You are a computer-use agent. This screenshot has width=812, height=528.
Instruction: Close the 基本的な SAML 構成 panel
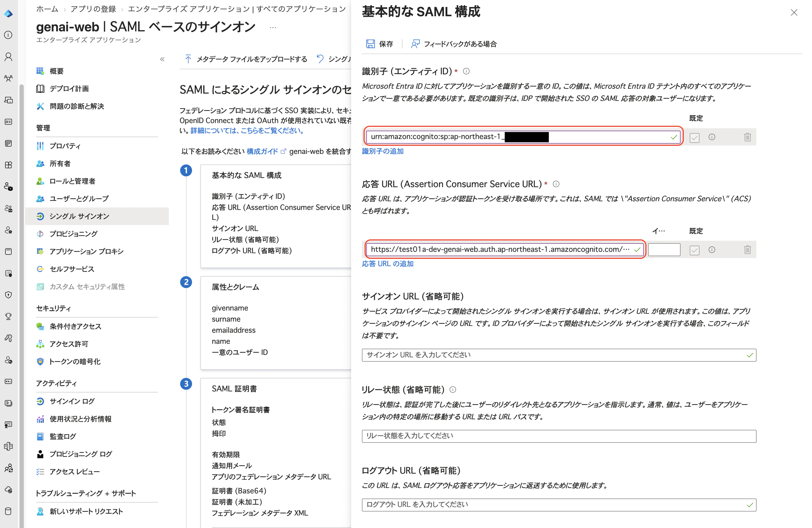(x=794, y=13)
